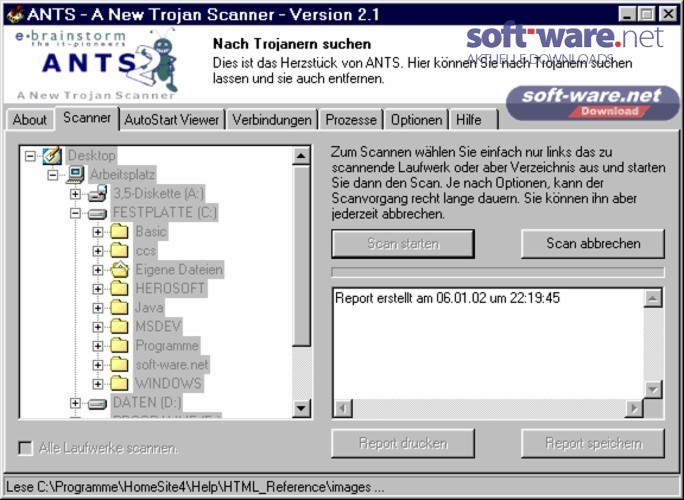Click the report box scroll down arrow

[x=653, y=389]
